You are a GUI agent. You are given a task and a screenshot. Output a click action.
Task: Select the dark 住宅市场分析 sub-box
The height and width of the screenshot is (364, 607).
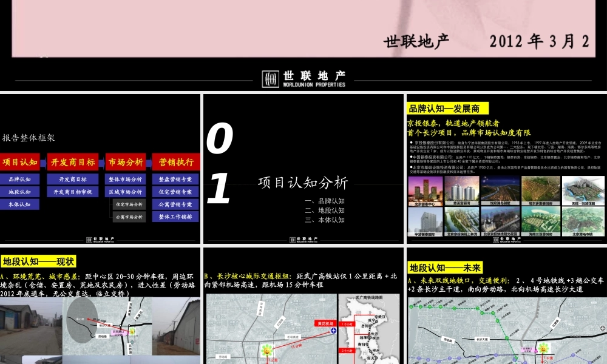pyautogui.click(x=129, y=204)
